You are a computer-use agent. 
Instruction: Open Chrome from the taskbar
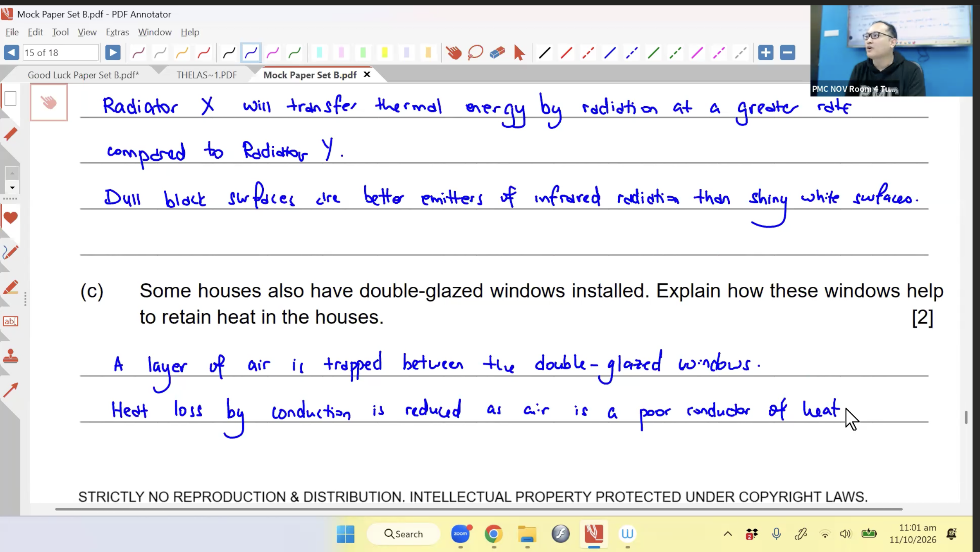point(494,534)
